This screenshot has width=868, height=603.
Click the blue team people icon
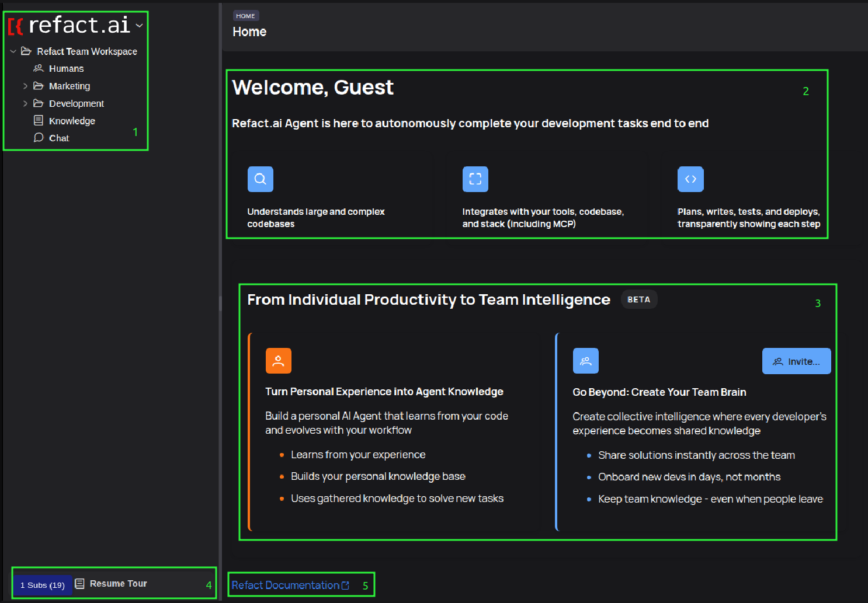(586, 361)
